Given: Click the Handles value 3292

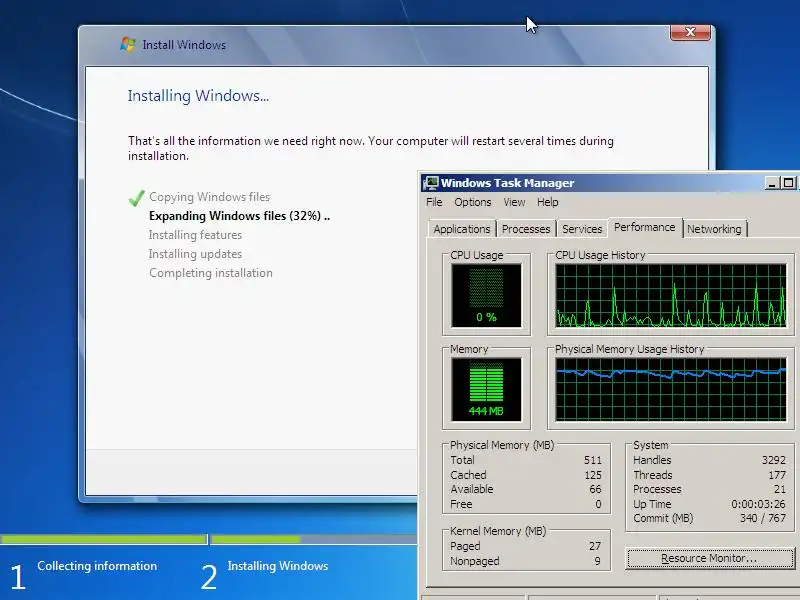Looking at the screenshot, I should point(773,460).
